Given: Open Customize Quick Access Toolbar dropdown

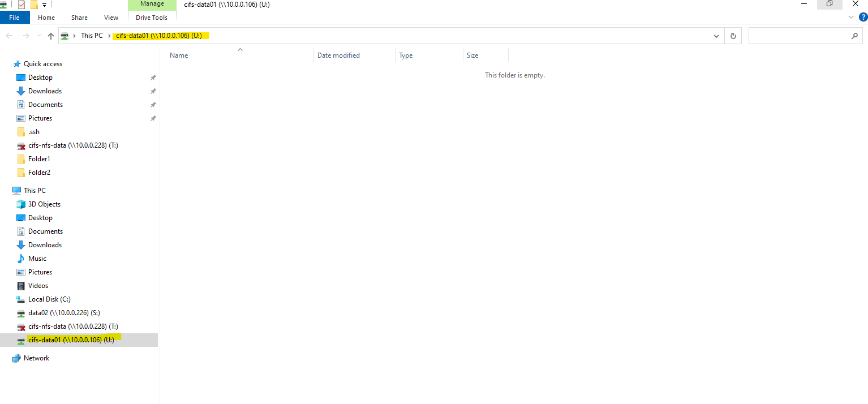Looking at the screenshot, I should [x=44, y=5].
